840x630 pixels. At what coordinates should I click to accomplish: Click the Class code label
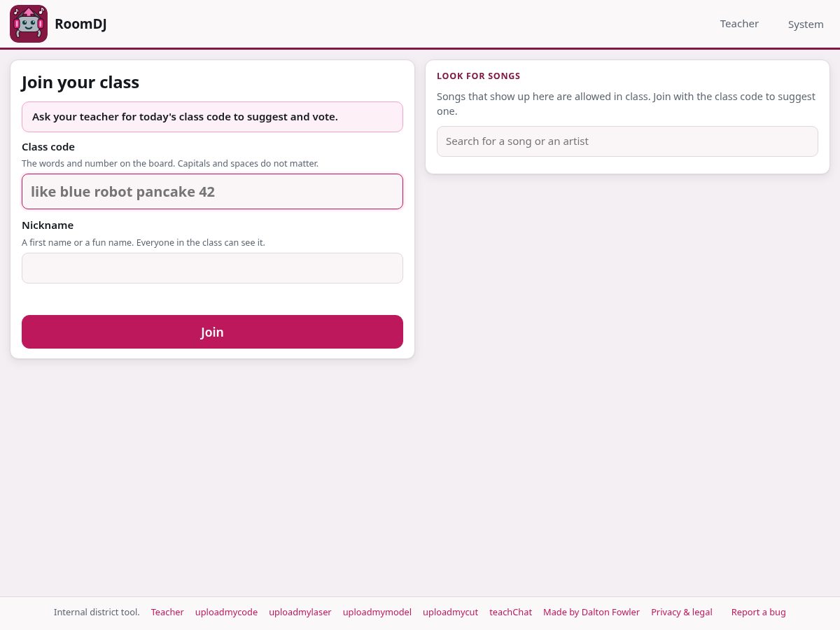click(48, 147)
